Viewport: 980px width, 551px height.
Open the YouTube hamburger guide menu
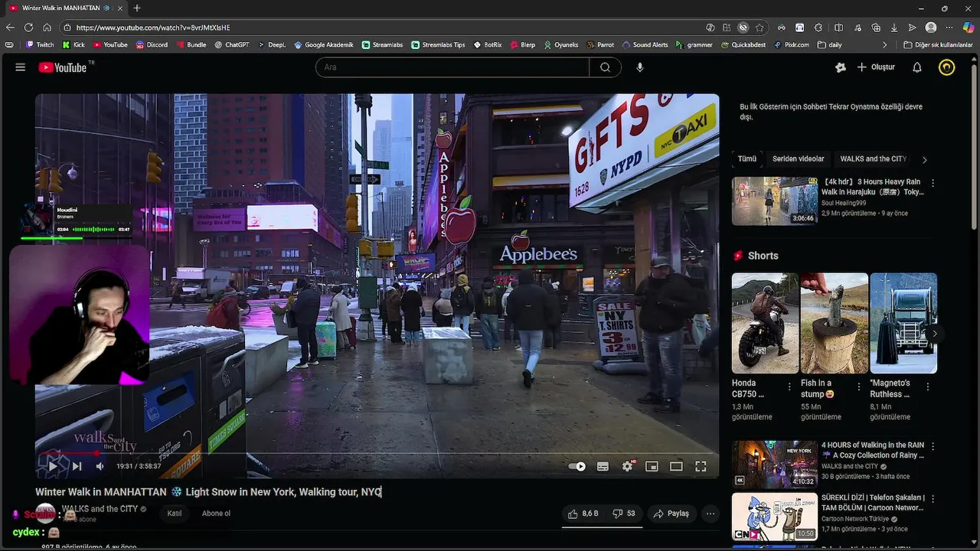coord(21,67)
